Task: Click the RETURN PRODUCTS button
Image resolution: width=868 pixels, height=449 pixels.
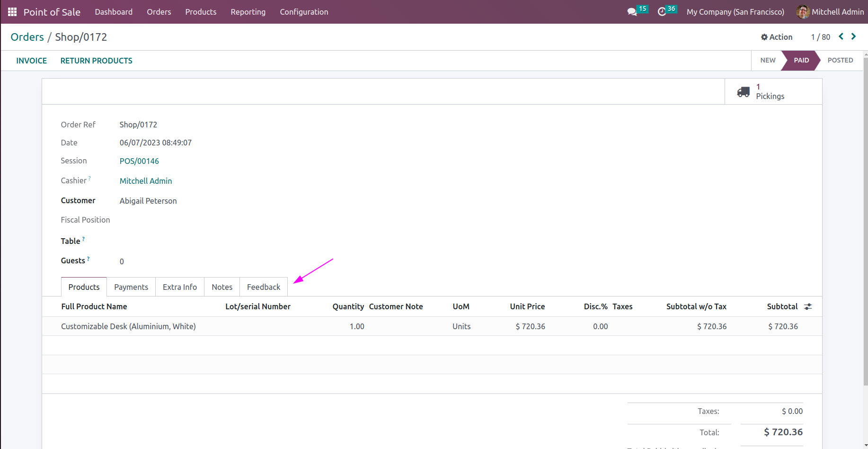Action: pos(97,61)
